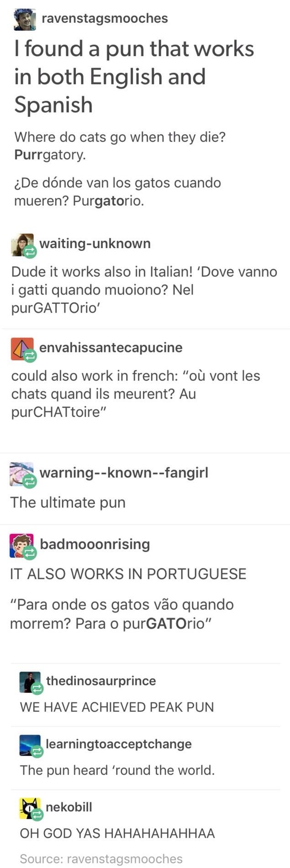This screenshot has width=290, height=868.
Task: Open envahissantecapucine username link
Action: pos(111,347)
